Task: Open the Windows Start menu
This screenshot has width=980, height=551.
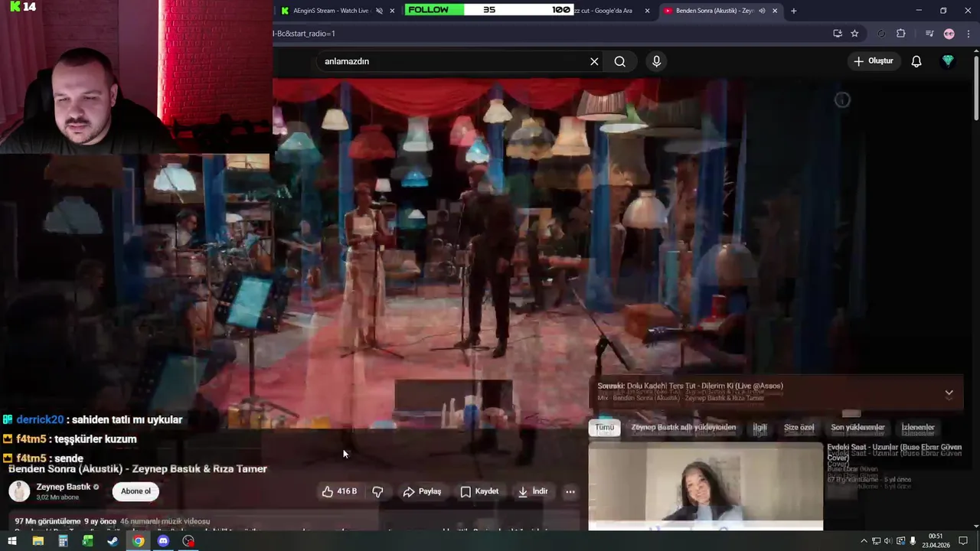Action: coord(11,541)
